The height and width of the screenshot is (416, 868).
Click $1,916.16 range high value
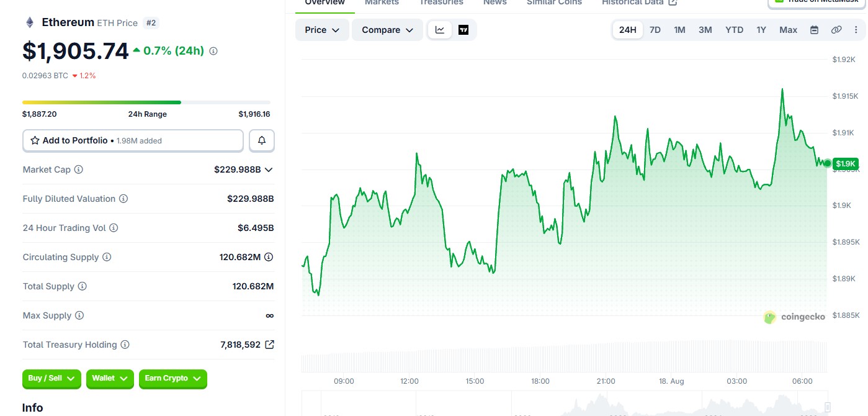254,114
